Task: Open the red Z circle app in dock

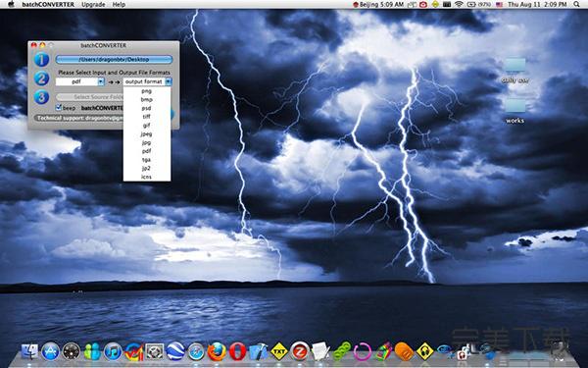Action: tap(300, 352)
